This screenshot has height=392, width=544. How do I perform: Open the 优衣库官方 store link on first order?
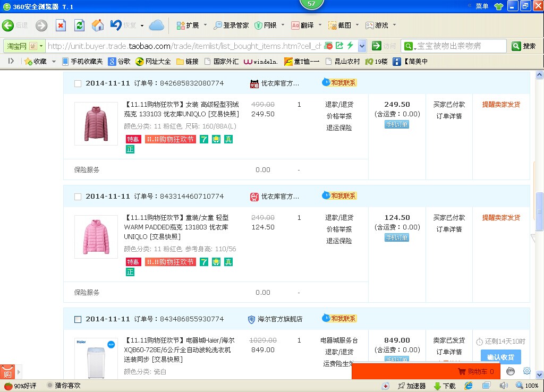[x=280, y=83]
